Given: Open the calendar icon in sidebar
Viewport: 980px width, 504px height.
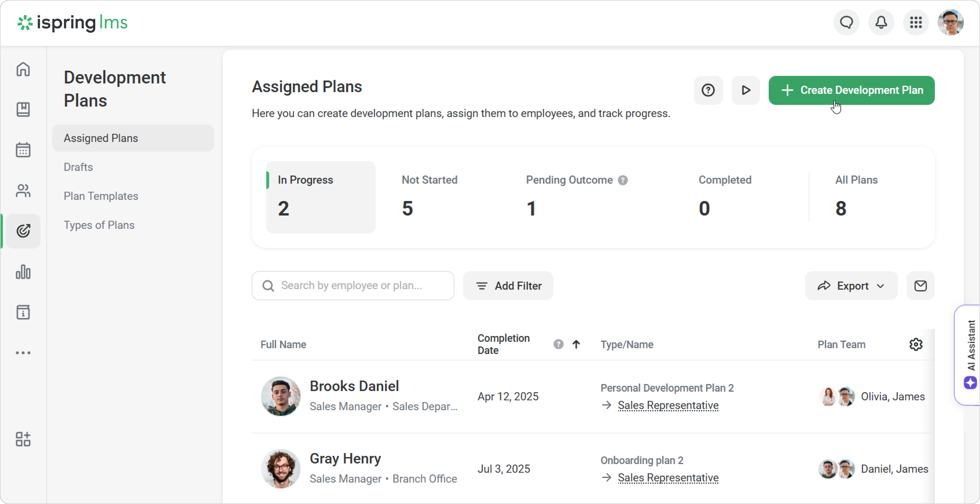Looking at the screenshot, I should (23, 150).
